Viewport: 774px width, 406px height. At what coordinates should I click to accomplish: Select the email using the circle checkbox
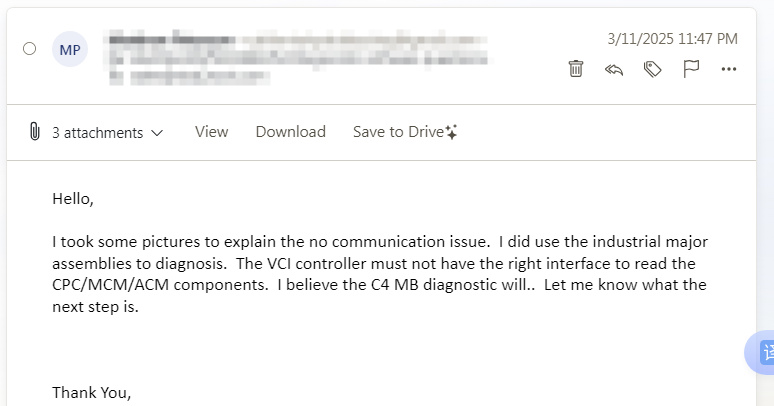click(30, 49)
